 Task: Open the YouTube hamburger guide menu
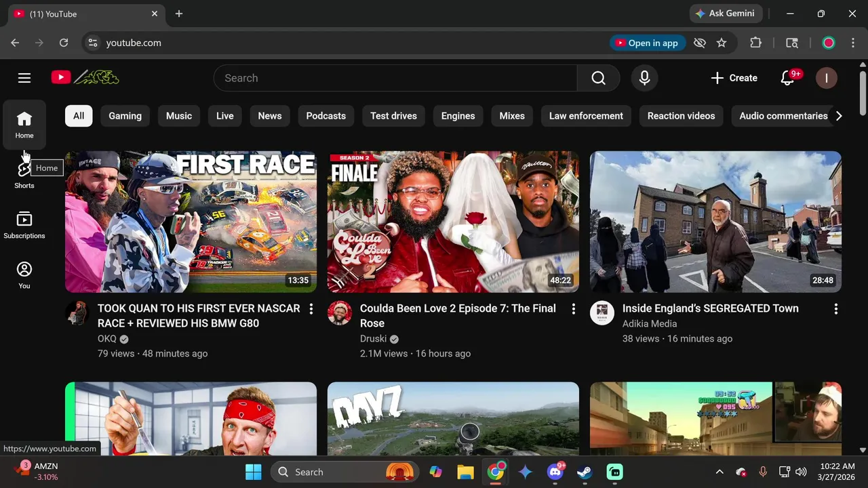pos(24,78)
